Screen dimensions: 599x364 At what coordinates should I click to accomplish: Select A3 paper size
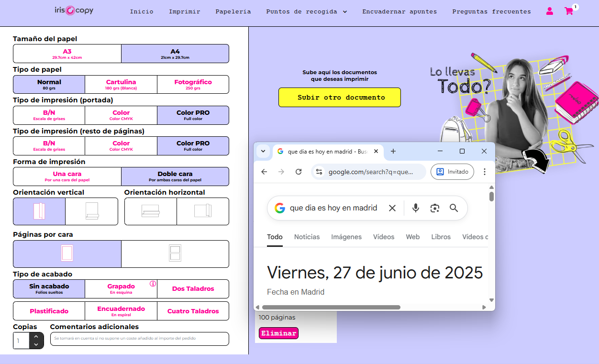[x=67, y=54]
